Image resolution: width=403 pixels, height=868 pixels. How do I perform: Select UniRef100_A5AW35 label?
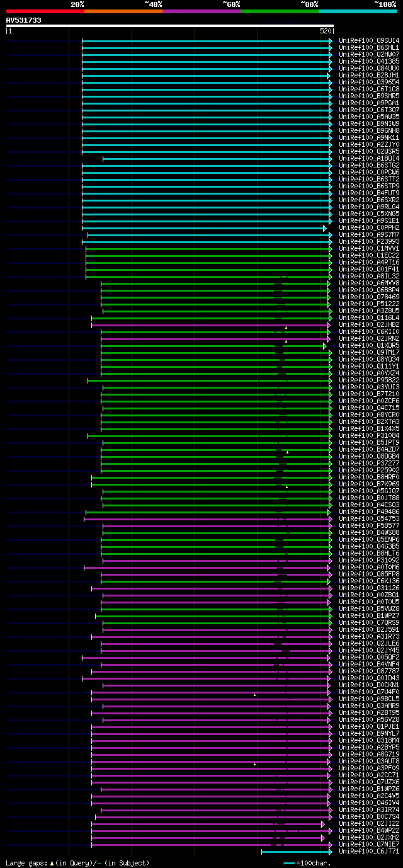click(x=369, y=117)
